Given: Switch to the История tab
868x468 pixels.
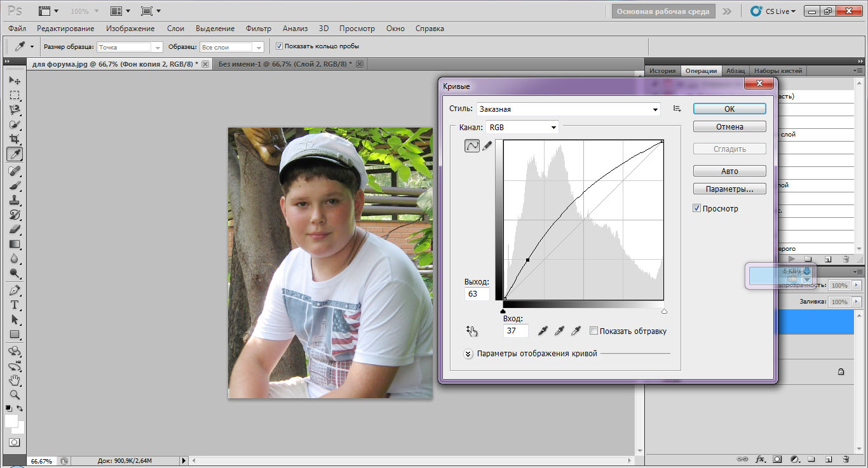Looking at the screenshot, I should tap(662, 70).
